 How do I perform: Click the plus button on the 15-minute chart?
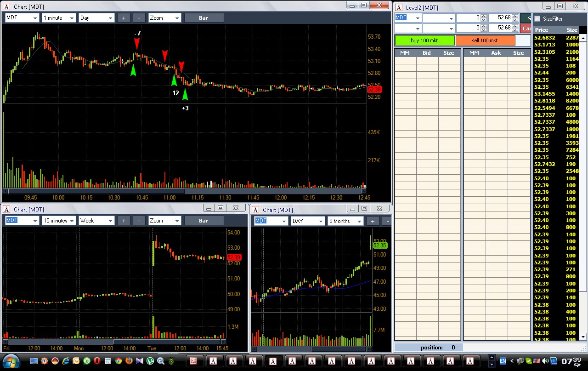[124, 221]
